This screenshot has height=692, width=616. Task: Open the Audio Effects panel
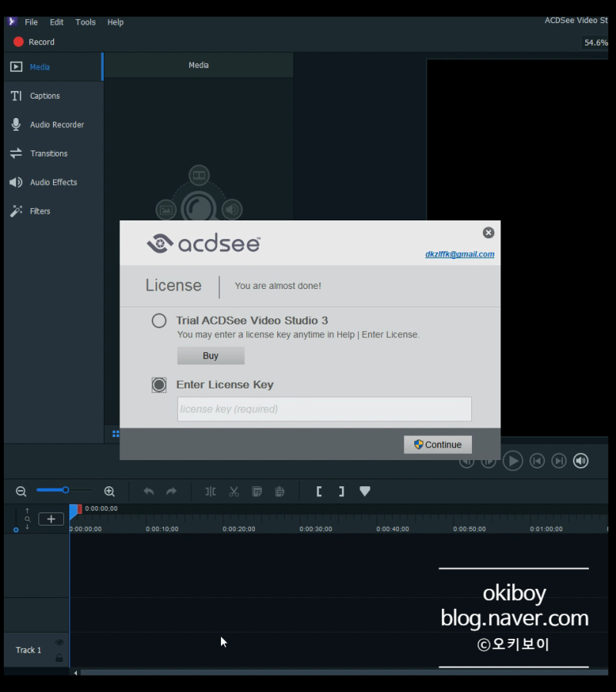(x=53, y=183)
